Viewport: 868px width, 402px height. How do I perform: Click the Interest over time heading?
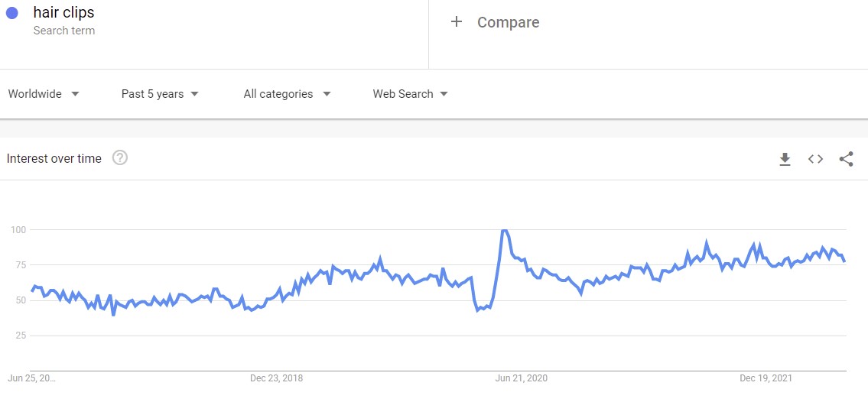tap(54, 159)
